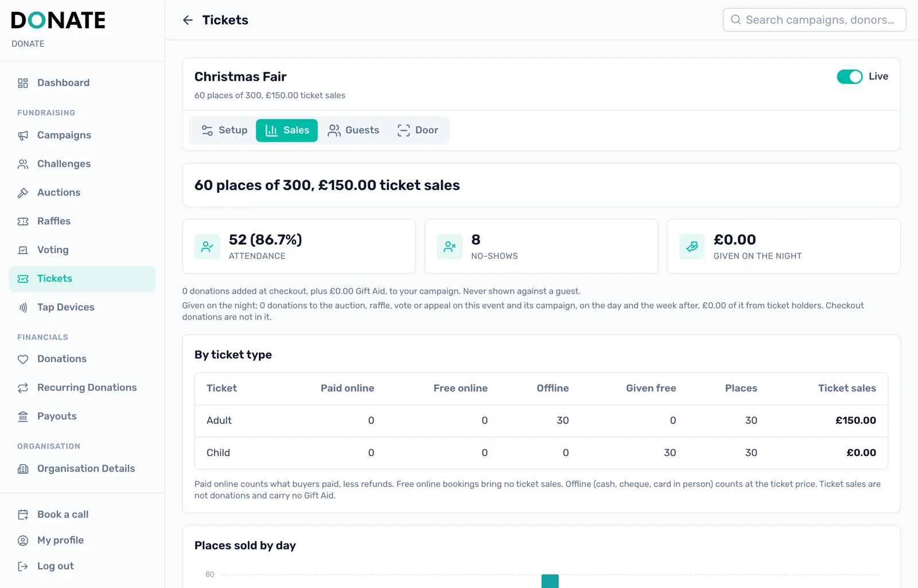Click the Payouts bank icon
The width and height of the screenshot is (918, 588).
(23, 416)
